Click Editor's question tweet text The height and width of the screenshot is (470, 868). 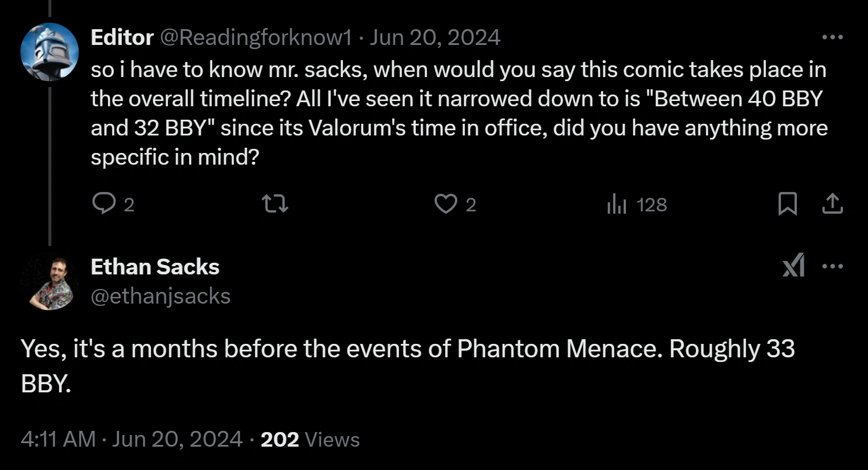click(x=459, y=113)
